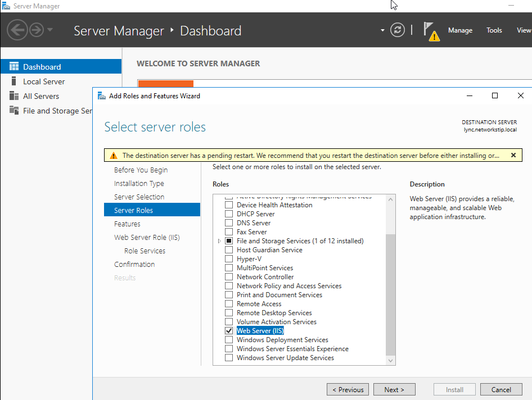Viewport: 532px width, 400px height.
Task: Toggle File and Storage Services checkbox
Action: [229, 240]
